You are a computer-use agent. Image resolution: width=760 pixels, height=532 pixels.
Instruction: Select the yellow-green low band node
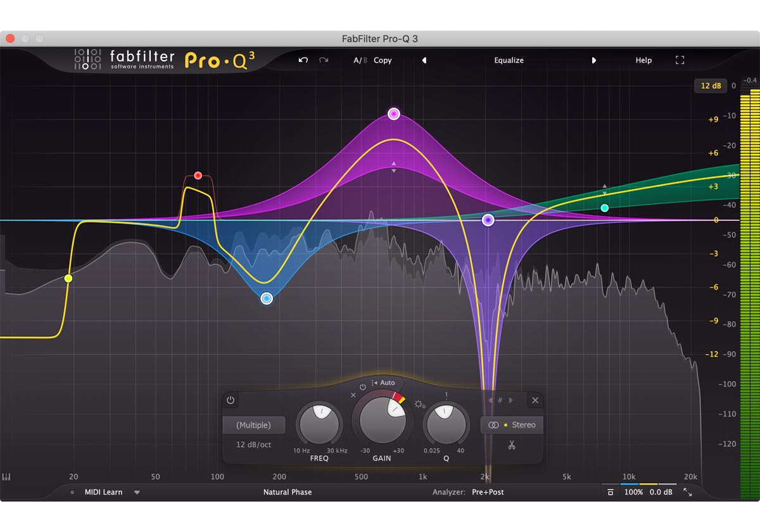coord(68,278)
